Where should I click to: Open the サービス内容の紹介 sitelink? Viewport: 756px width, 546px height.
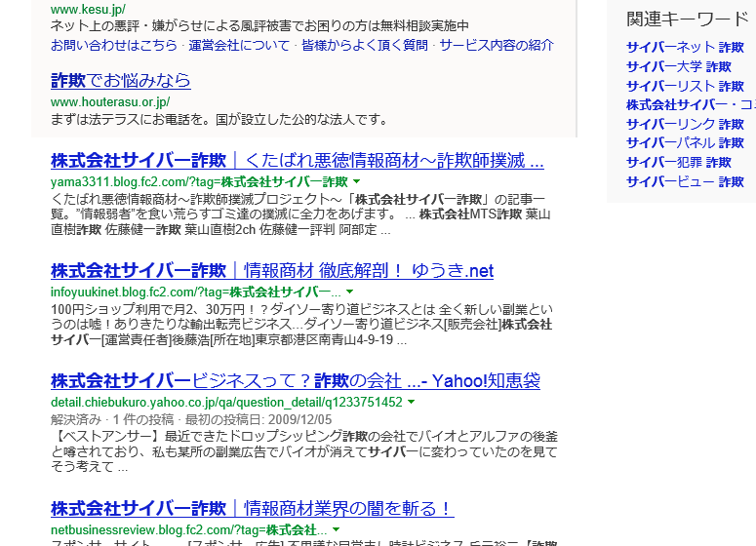tap(497, 45)
